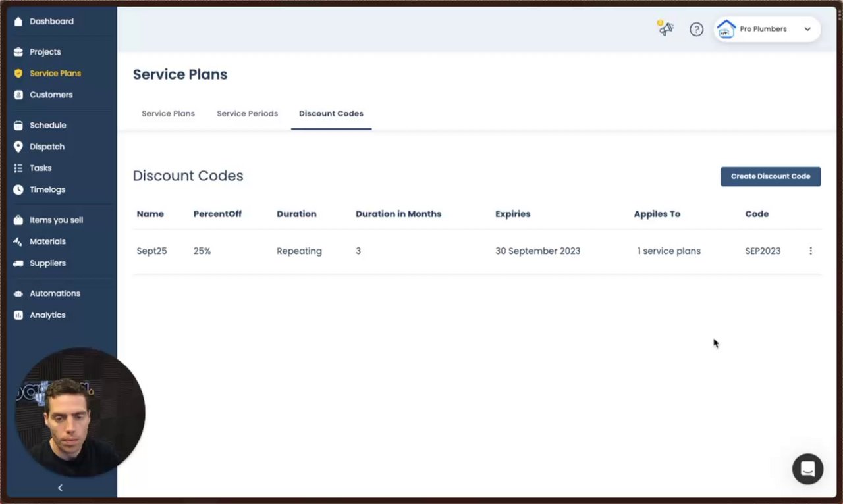The width and height of the screenshot is (843, 504).
Task: Open the announcements megaphone icon
Action: point(666,29)
